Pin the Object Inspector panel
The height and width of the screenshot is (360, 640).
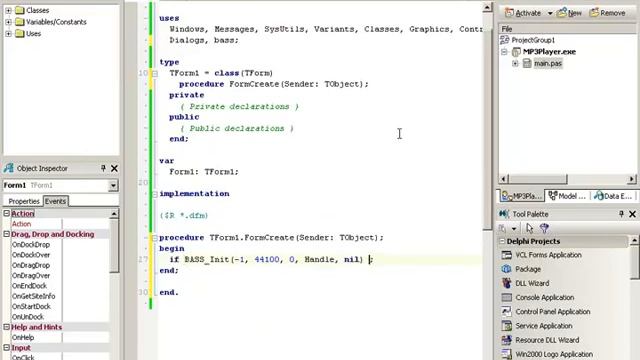[x=103, y=168]
